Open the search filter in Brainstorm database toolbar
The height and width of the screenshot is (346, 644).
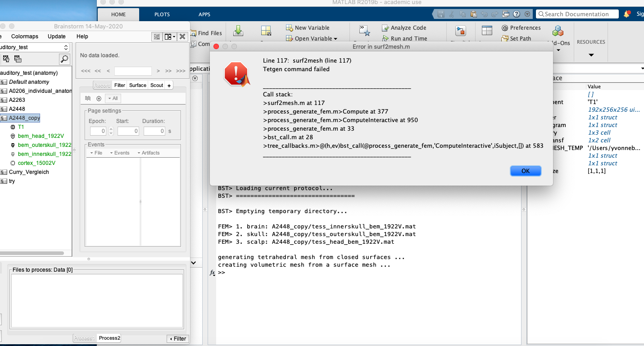[65, 59]
